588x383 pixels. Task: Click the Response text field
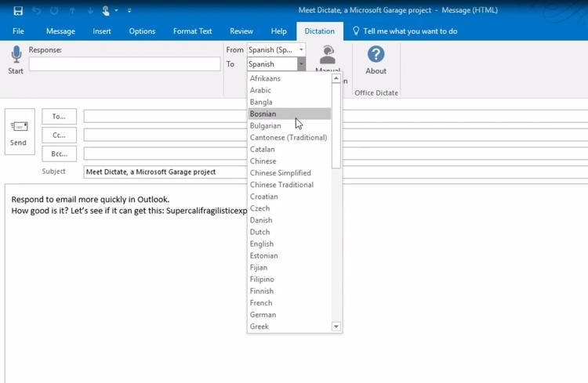[125, 64]
